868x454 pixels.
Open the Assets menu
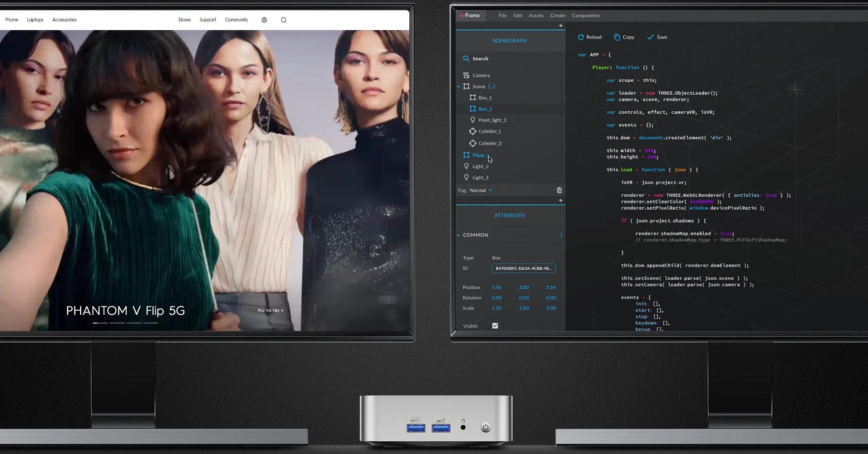(536, 16)
